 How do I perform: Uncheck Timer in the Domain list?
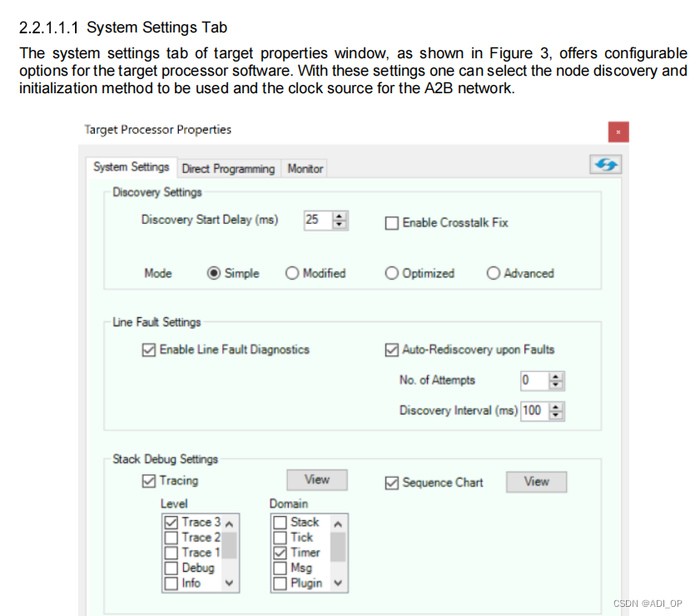[280, 553]
